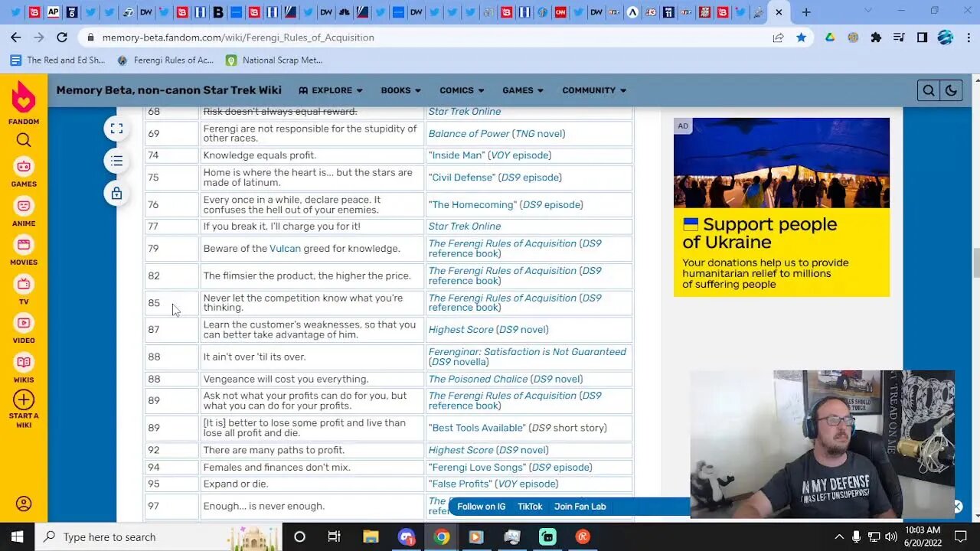Screen dimensions: 980x551
Task: Open the Anime section in Fandom sidebar
Action: click(24, 212)
